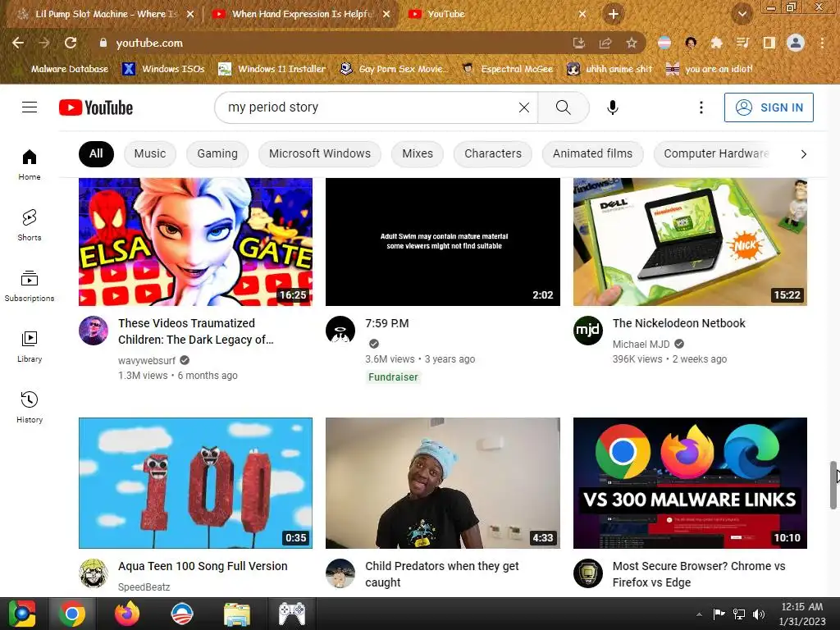
Task: Toggle the Chrome side panel icon
Action: (769, 43)
